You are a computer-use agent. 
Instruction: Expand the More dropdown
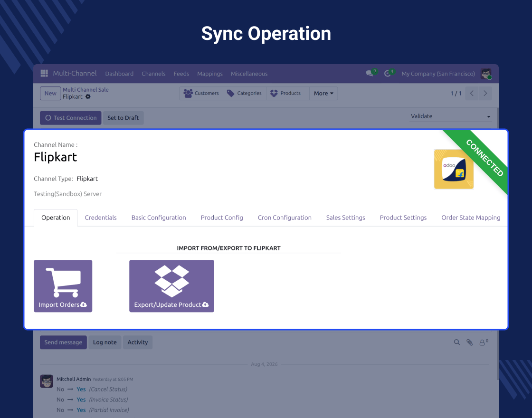click(x=323, y=93)
